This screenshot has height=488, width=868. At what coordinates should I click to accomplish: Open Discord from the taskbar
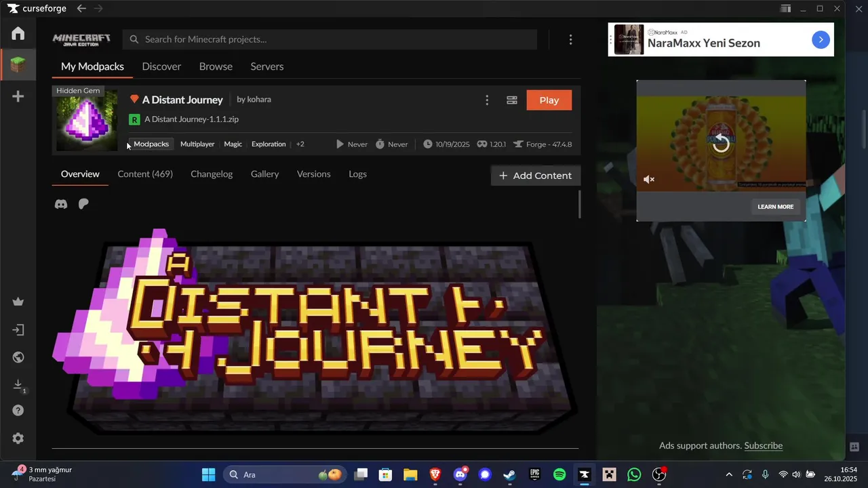point(460,474)
